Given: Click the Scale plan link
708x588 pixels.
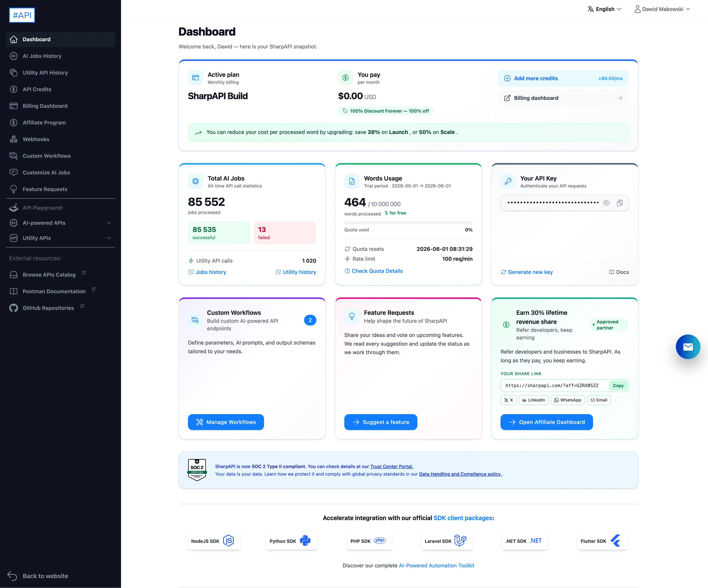Looking at the screenshot, I should pyautogui.click(x=447, y=132).
